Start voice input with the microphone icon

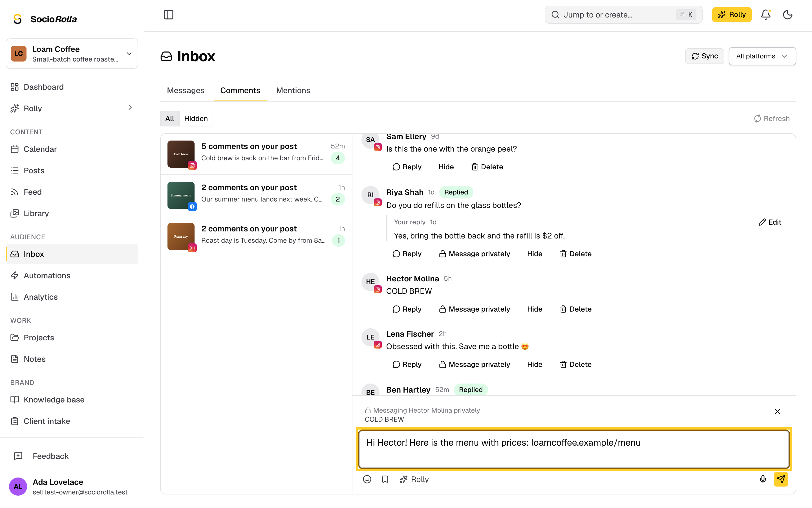[763, 479]
